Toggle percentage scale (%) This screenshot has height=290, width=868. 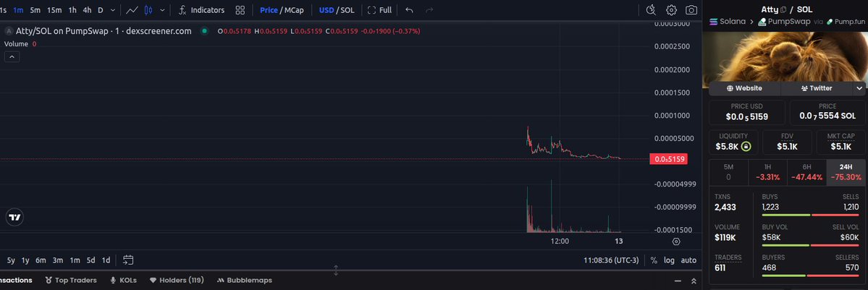click(x=654, y=260)
